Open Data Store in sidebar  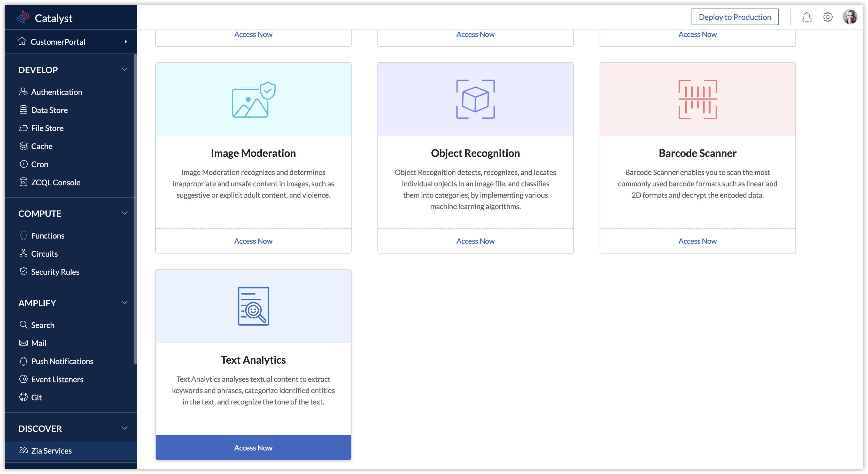pos(49,110)
